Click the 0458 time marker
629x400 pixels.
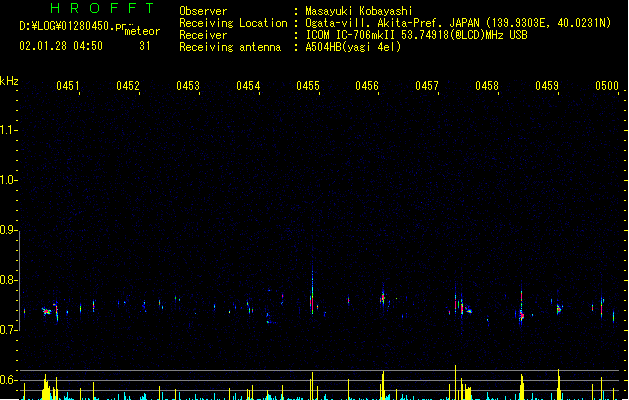point(487,85)
